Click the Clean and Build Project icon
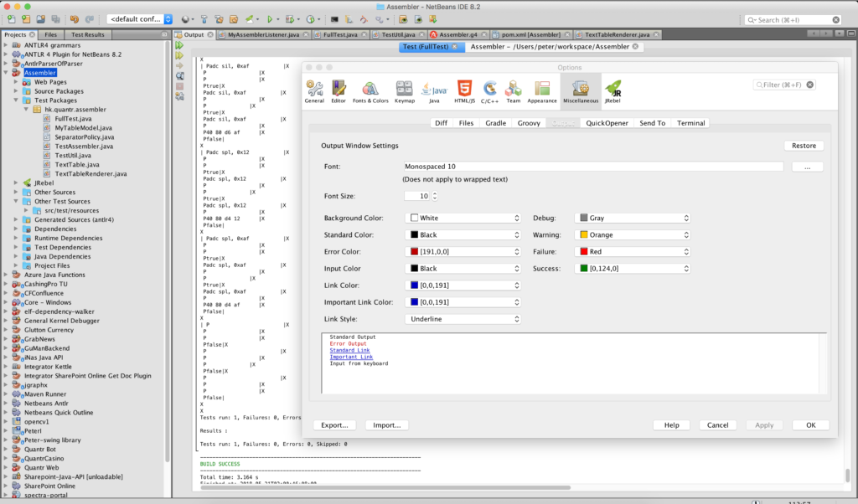Viewport: 858px width, 504px height. [x=219, y=20]
